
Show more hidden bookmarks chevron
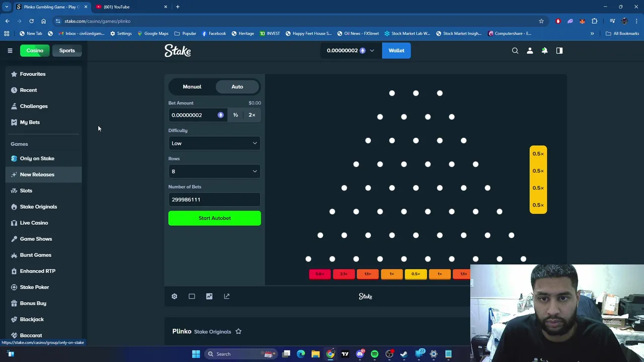click(x=592, y=34)
